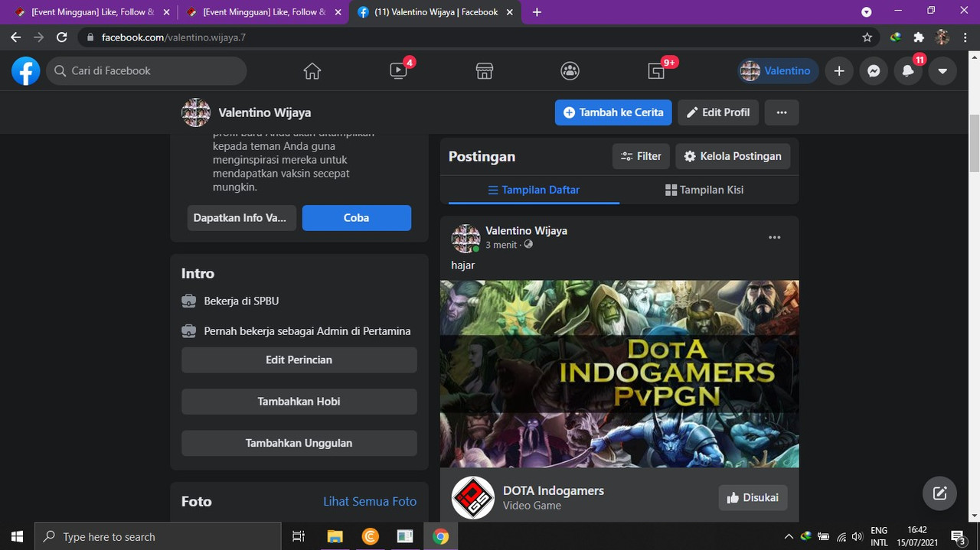980x550 pixels.
Task: Open the Home feed icon
Action: tap(312, 71)
